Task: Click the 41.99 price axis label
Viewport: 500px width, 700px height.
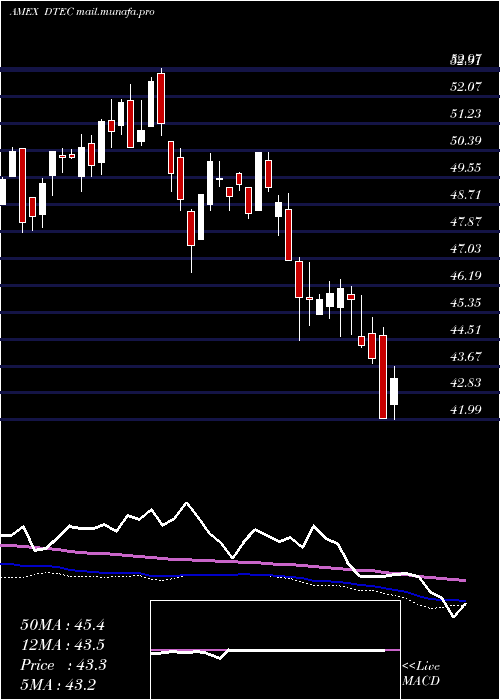Action: (466, 410)
